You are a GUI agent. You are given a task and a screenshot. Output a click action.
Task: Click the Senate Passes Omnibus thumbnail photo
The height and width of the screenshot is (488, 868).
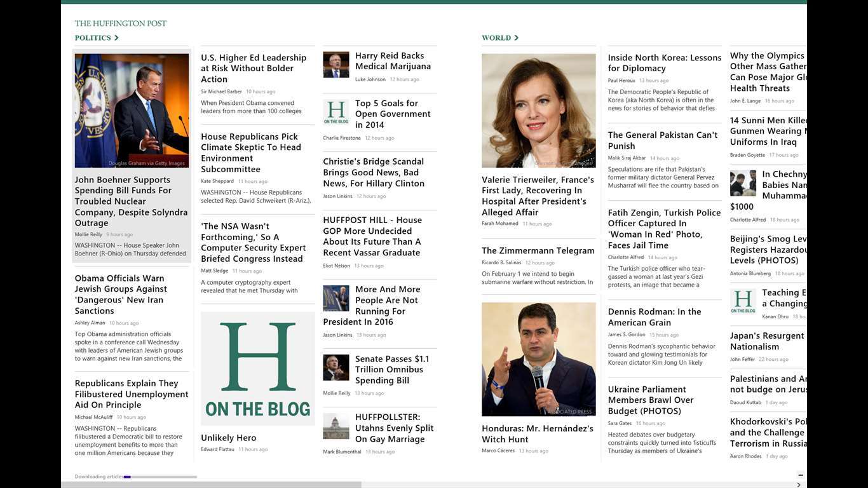click(336, 367)
